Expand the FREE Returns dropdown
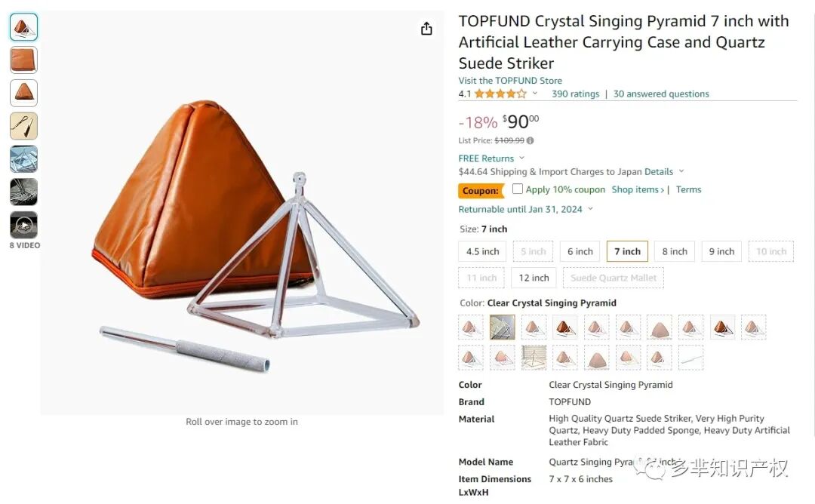Viewport: 815px width, 504px height. (491, 158)
